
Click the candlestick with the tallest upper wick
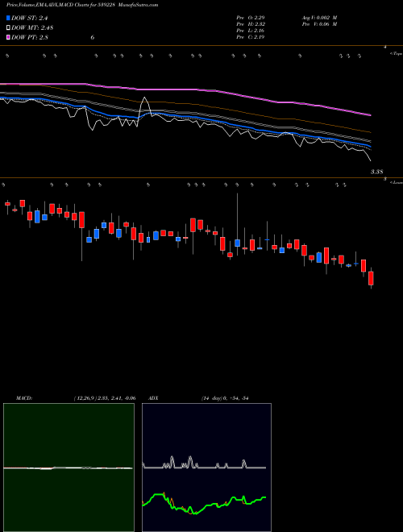pyautogui.click(x=238, y=243)
